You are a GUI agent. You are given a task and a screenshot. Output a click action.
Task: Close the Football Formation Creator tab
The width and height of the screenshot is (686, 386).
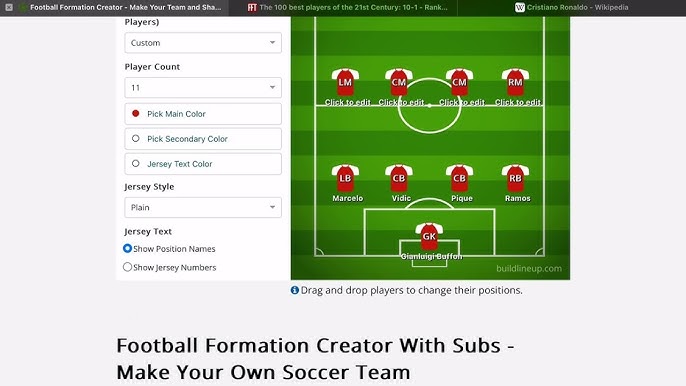(9, 7)
